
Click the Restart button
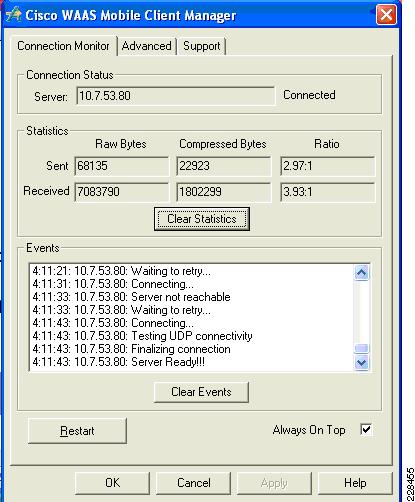click(x=77, y=431)
